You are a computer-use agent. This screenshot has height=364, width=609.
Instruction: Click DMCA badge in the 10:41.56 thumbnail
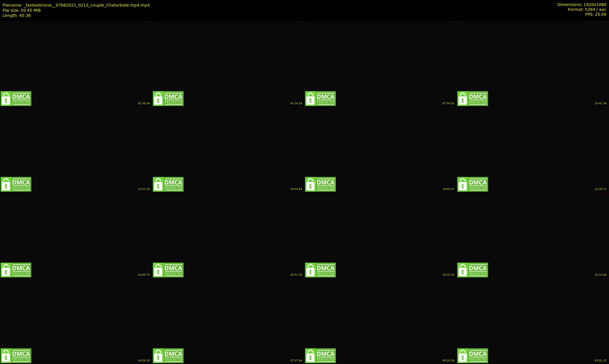pyautogui.click(x=473, y=99)
